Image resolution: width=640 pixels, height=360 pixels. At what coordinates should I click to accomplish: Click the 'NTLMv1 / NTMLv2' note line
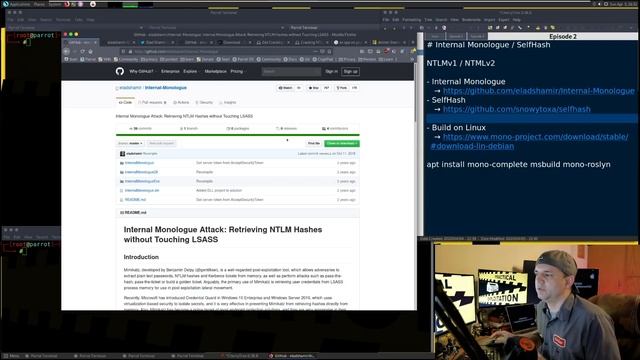(x=460, y=63)
